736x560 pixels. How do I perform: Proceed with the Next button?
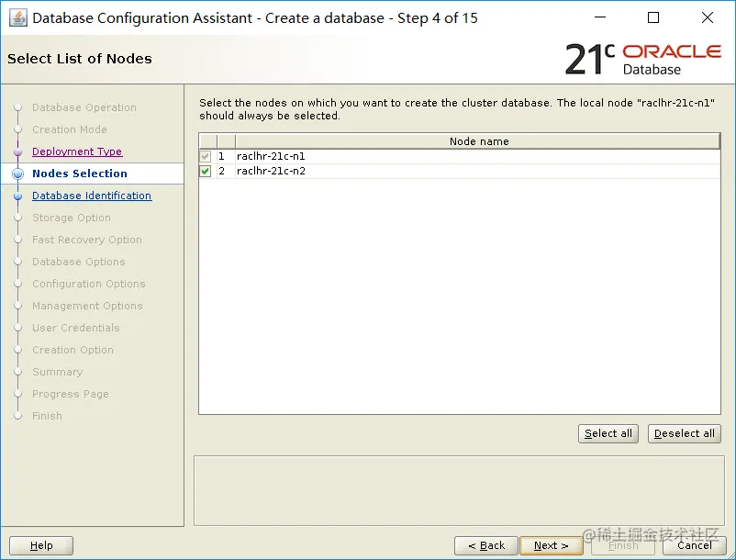[551, 545]
